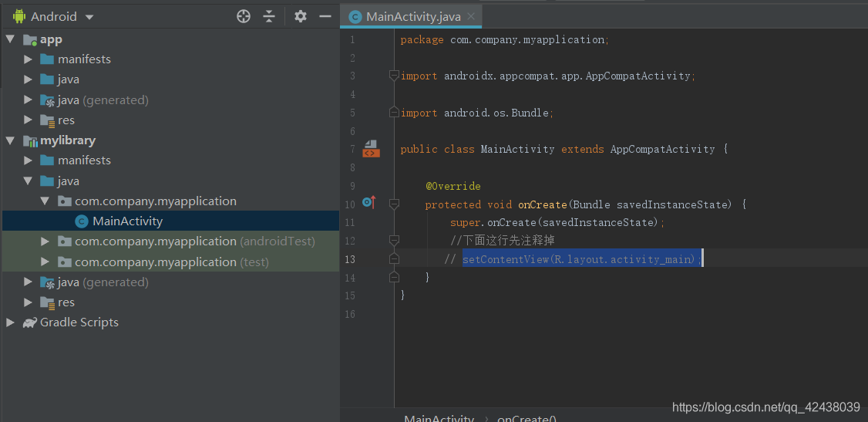This screenshot has height=422, width=868.
Task: Open project panel gear settings
Action: 301,17
